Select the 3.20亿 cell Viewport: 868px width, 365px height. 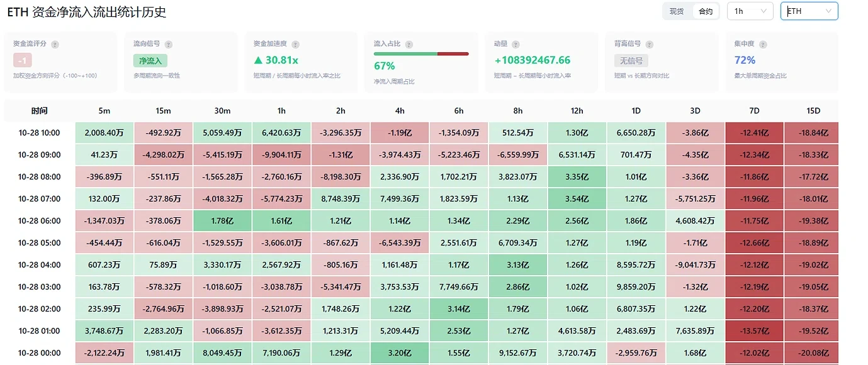point(400,353)
